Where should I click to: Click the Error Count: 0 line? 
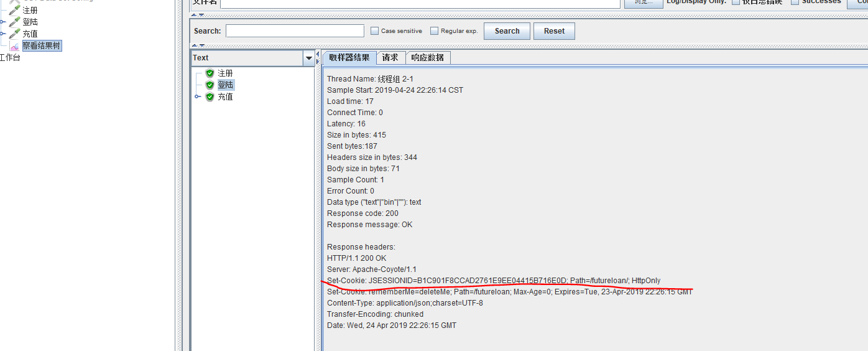click(x=351, y=191)
